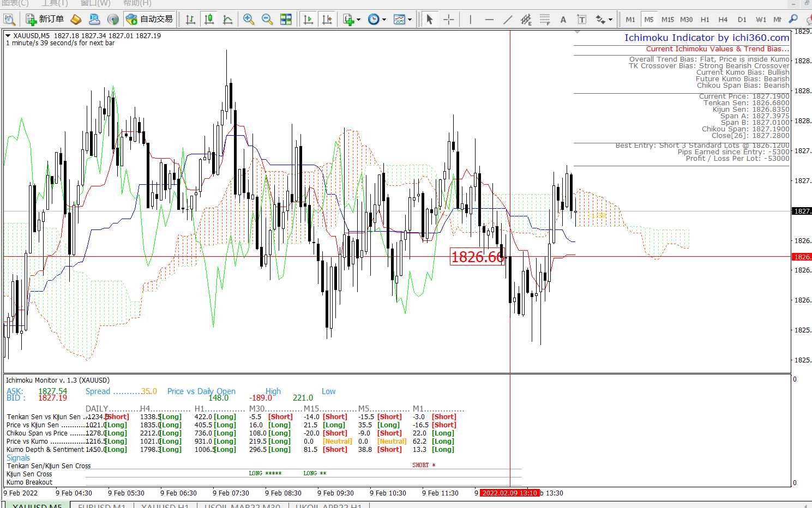812x508 pixels.
Task: Switch chart to candlestick style
Action: tap(209, 20)
